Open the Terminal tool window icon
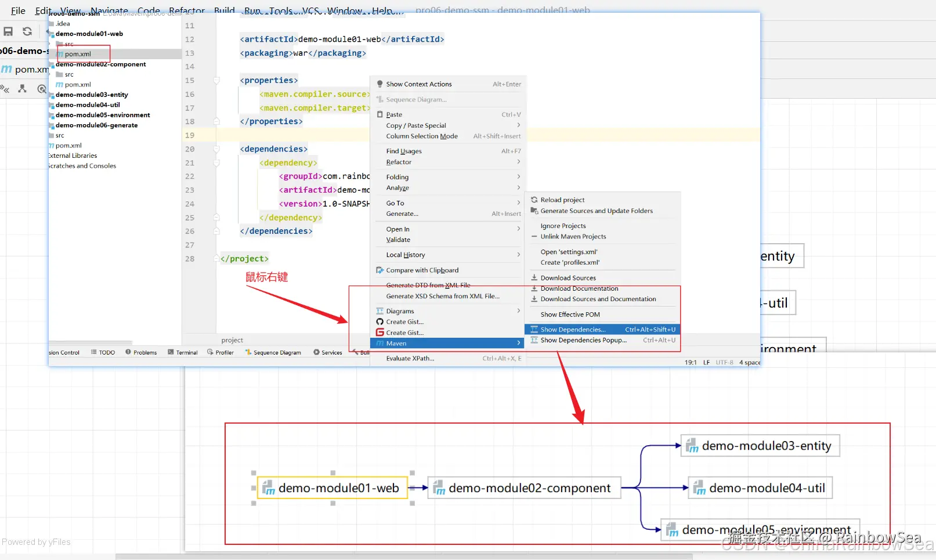This screenshot has height=560, width=936. 171,352
